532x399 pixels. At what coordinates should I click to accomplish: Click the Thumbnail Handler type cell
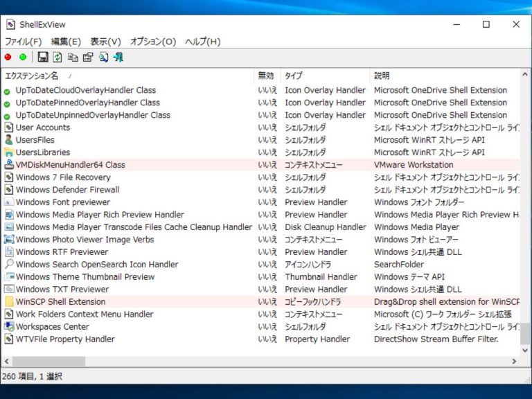click(321, 277)
